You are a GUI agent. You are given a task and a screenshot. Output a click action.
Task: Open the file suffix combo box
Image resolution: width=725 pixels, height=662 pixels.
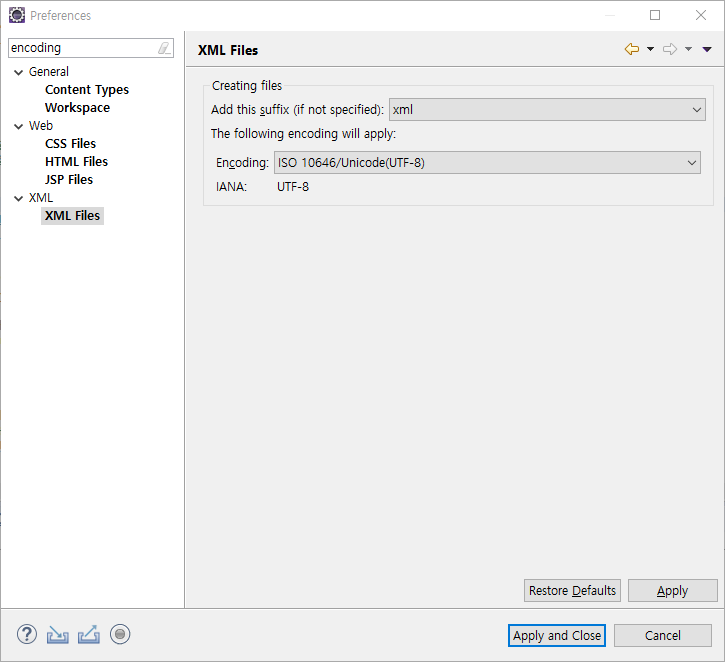547,110
